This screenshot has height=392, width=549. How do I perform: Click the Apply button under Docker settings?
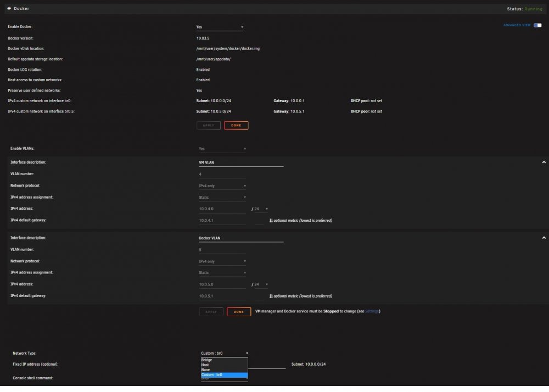[x=208, y=125]
